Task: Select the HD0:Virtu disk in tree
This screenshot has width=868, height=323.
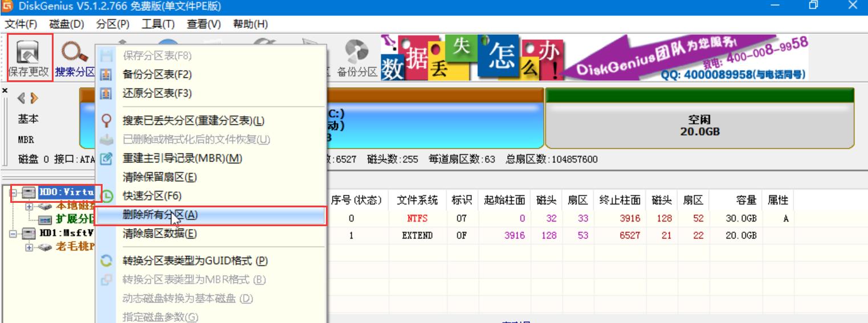Action: [x=67, y=193]
